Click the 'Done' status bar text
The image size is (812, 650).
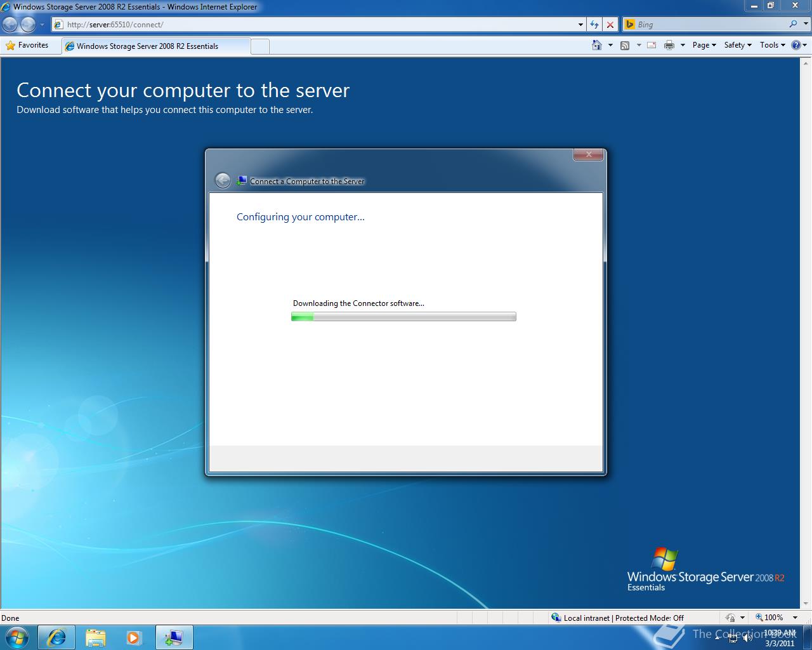coord(10,618)
